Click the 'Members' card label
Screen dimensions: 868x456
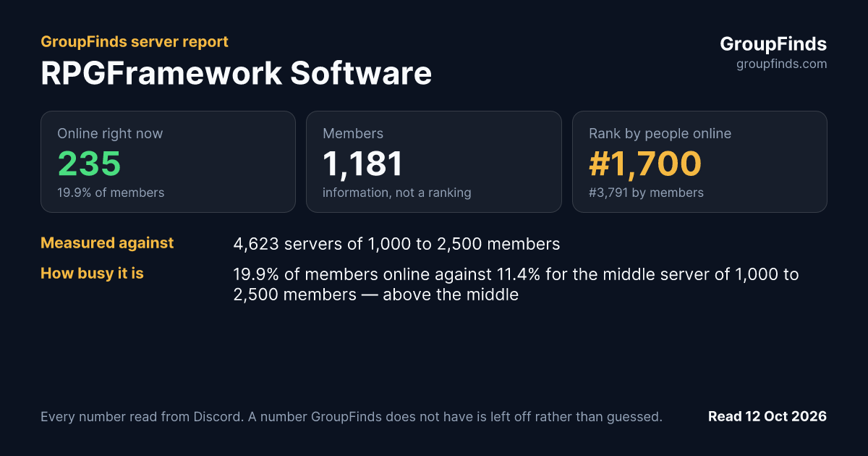click(353, 134)
